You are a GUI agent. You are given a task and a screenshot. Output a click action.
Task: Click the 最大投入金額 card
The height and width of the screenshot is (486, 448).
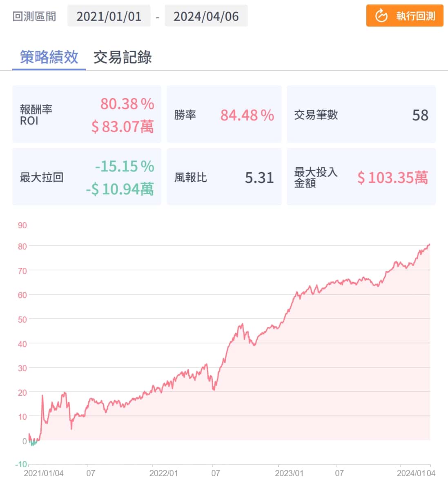(x=361, y=177)
